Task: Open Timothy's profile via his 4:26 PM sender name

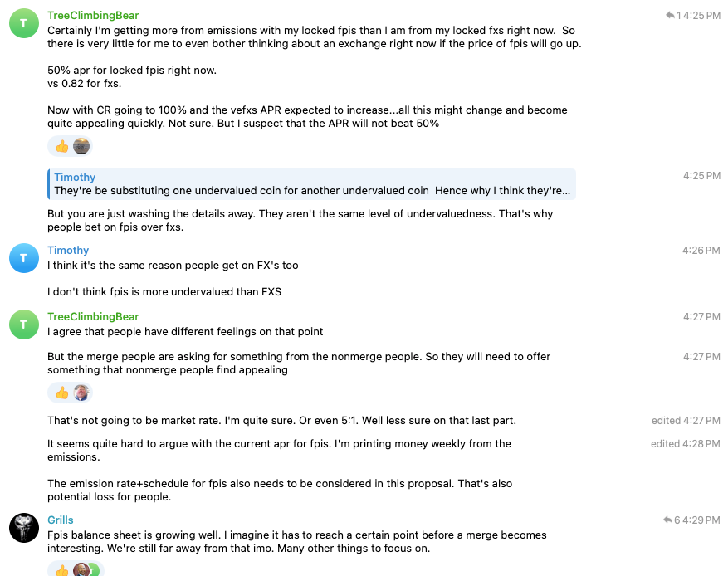Action: (68, 251)
